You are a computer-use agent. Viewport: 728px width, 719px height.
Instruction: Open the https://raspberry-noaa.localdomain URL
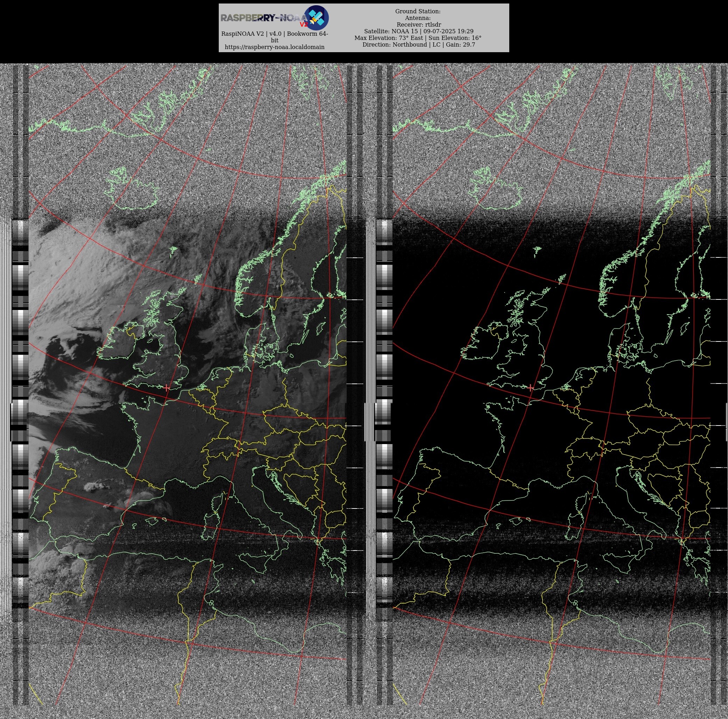[274, 47]
